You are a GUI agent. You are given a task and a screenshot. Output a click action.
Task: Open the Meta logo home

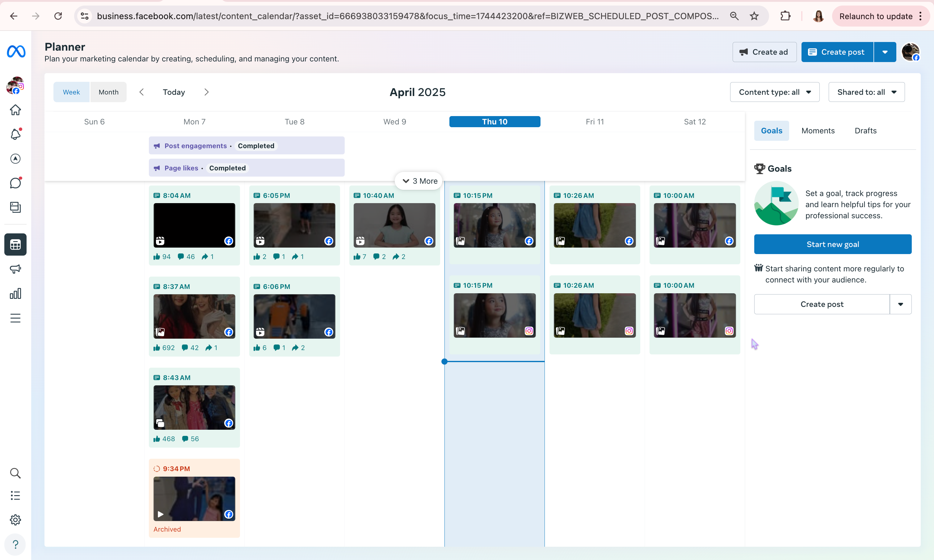click(16, 51)
